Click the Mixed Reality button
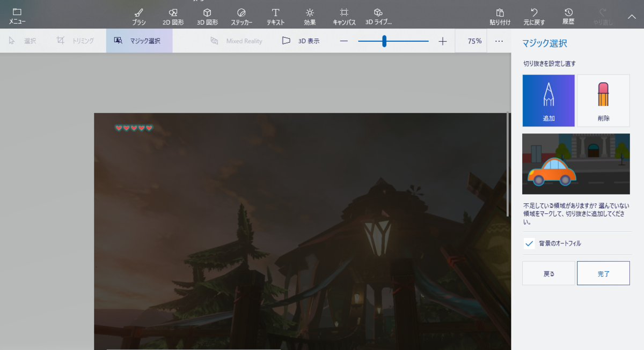 coord(236,41)
